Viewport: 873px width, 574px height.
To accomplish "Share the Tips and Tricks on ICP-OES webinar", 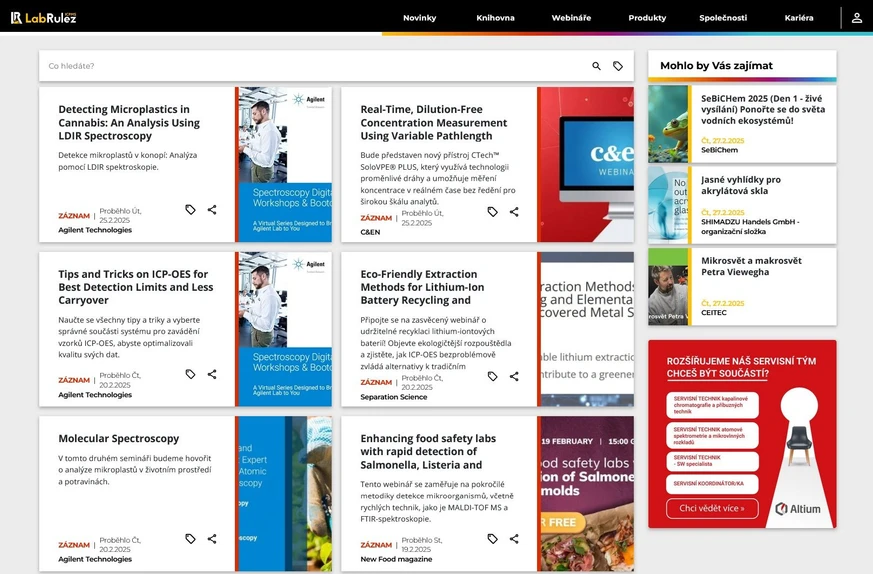I will click(x=212, y=375).
